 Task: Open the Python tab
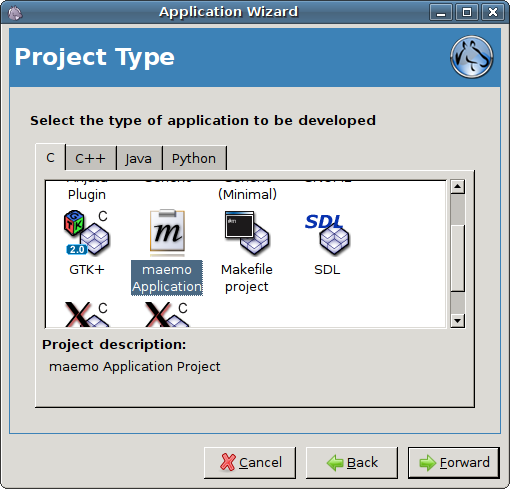click(194, 159)
